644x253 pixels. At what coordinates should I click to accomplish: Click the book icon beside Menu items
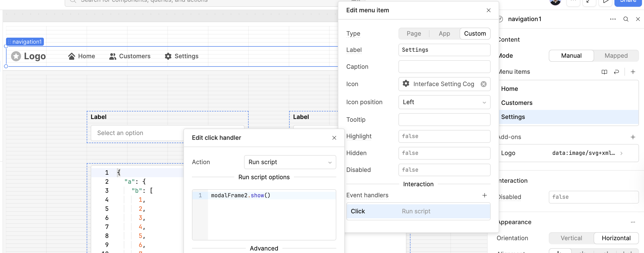(x=604, y=72)
